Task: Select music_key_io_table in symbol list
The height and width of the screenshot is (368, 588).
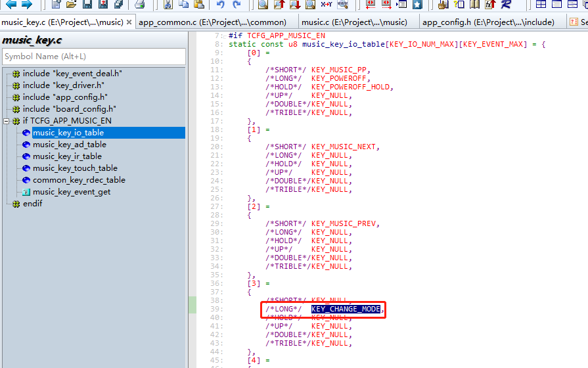Action: (x=68, y=133)
